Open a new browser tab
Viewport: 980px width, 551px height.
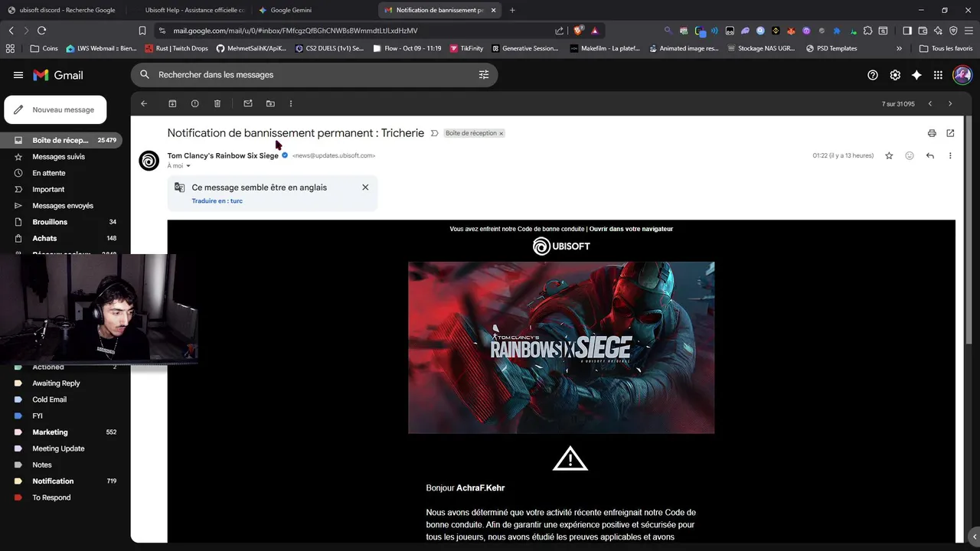(x=512, y=10)
